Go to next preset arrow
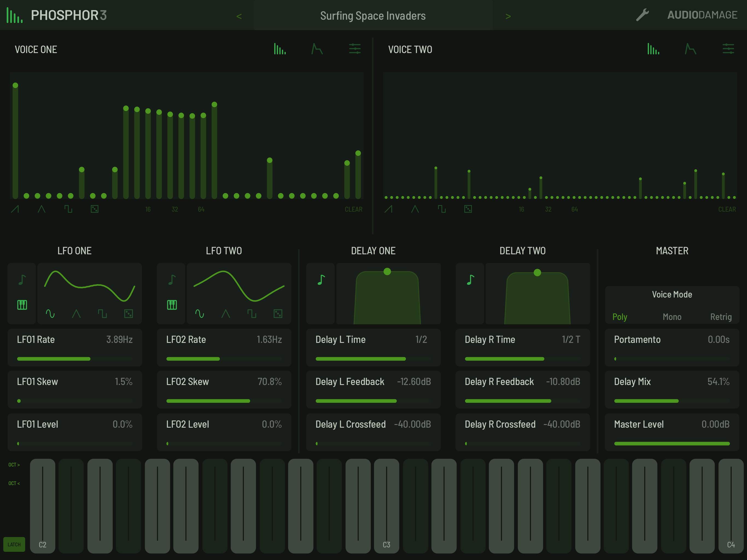 [x=508, y=16]
